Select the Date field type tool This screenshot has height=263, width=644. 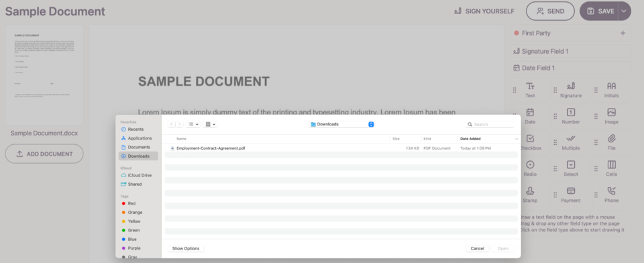tap(530, 116)
